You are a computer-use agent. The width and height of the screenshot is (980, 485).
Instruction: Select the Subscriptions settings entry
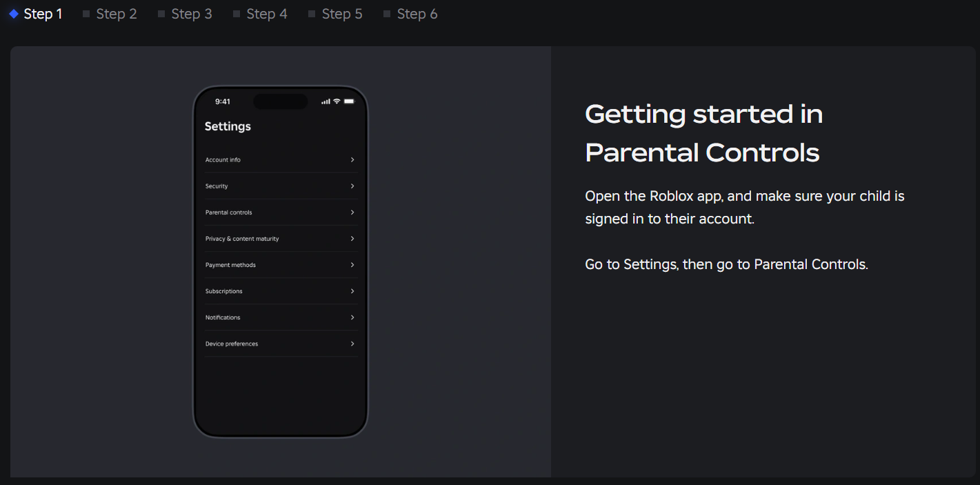coord(224,291)
